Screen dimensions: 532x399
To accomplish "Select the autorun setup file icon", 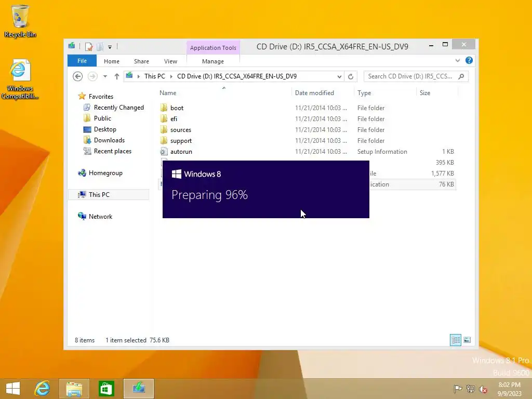I will click(x=164, y=151).
